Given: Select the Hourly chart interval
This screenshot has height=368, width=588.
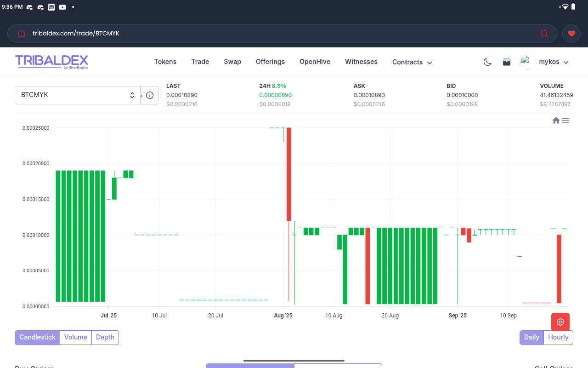Looking at the screenshot, I should point(558,337).
